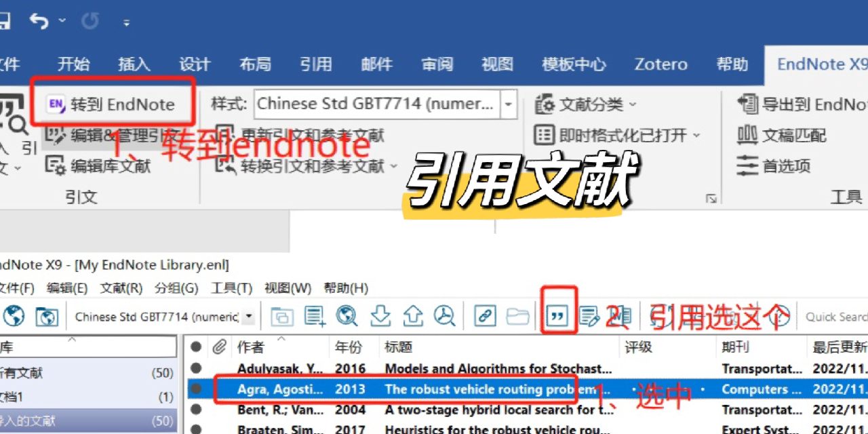Switch to the 视图 ribbon tab
Viewport: 868px width, 434px height.
[x=498, y=64]
